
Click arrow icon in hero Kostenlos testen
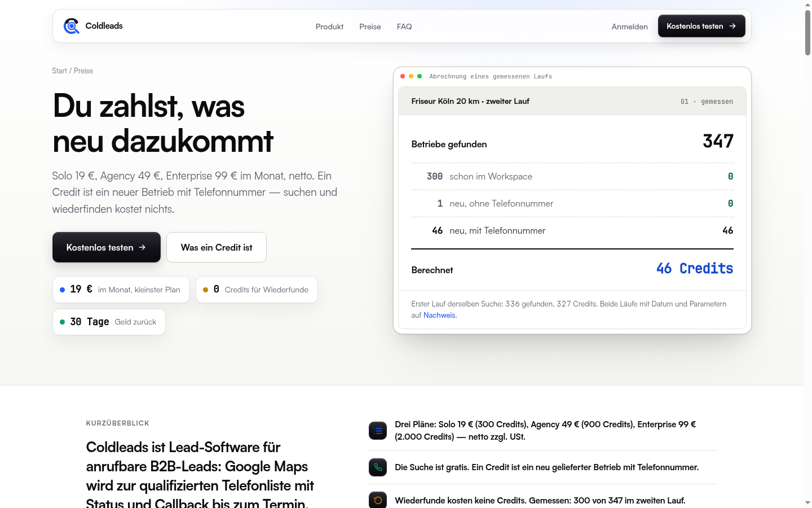coord(142,247)
